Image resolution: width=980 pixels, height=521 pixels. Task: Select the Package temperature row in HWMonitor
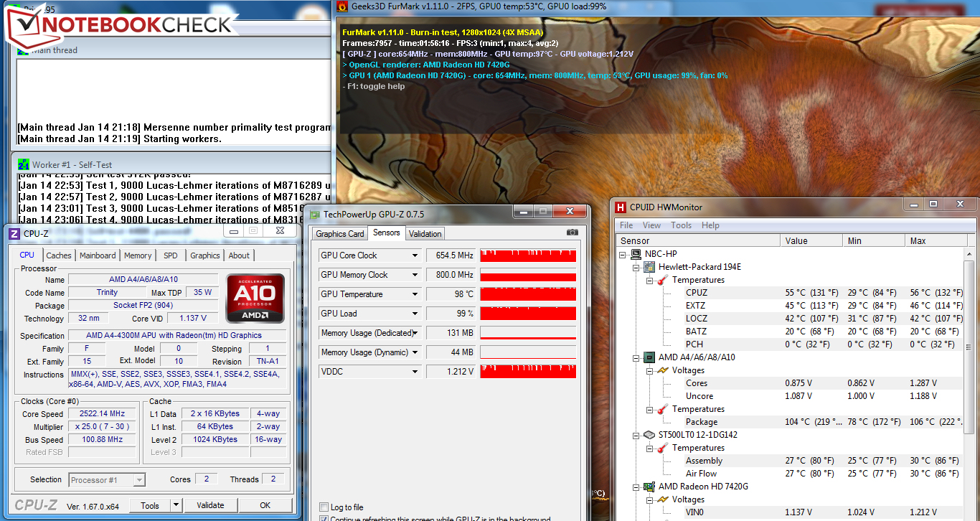791,422
